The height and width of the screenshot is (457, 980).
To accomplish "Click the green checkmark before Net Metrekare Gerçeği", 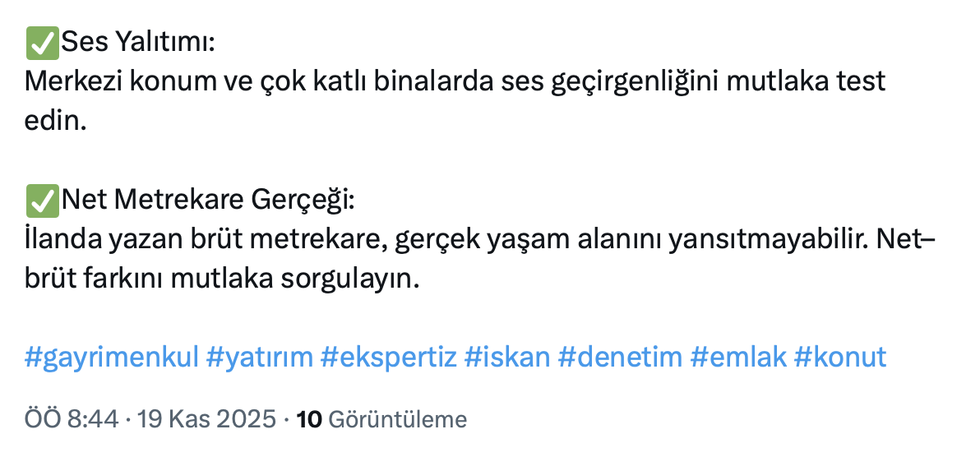I will tap(42, 200).
